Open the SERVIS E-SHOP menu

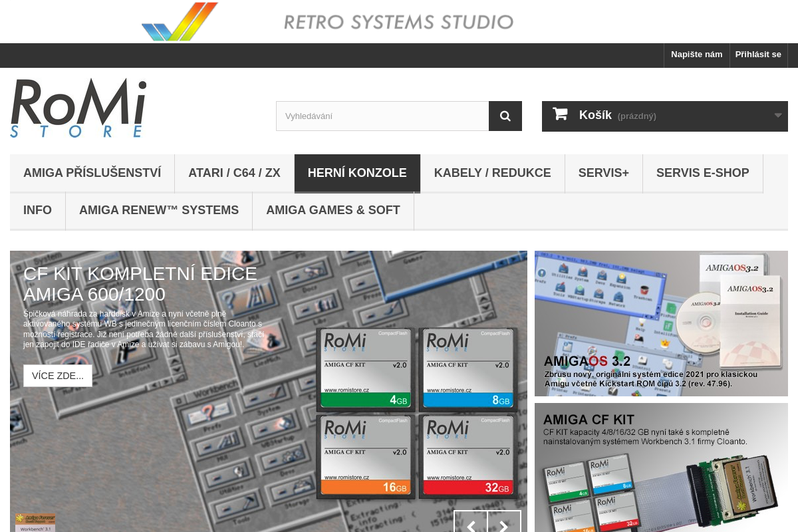(702, 173)
